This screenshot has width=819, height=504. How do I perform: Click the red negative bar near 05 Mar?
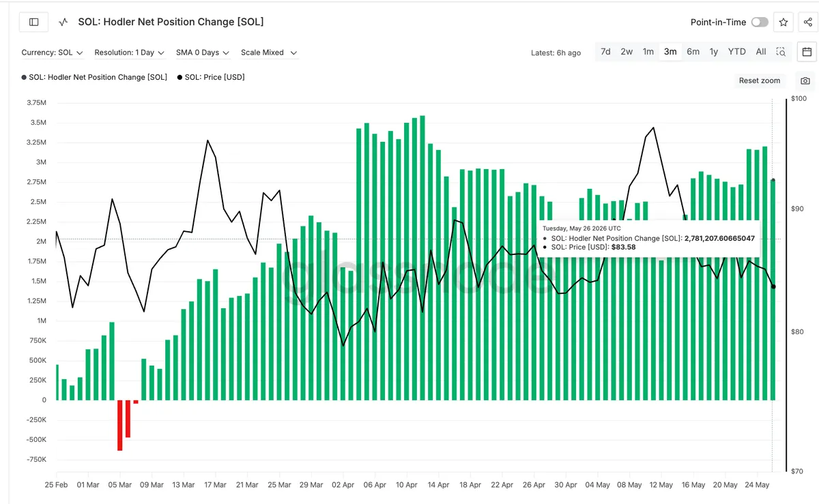(x=120, y=425)
